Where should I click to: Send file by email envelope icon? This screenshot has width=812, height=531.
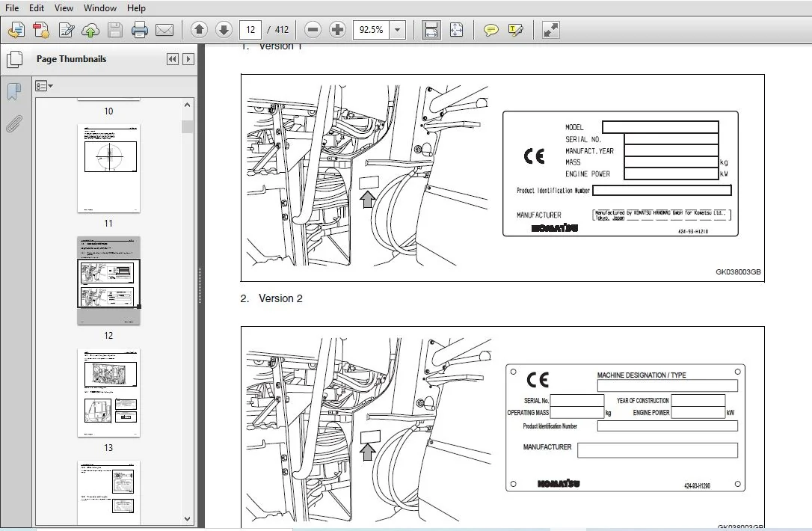tap(164, 30)
